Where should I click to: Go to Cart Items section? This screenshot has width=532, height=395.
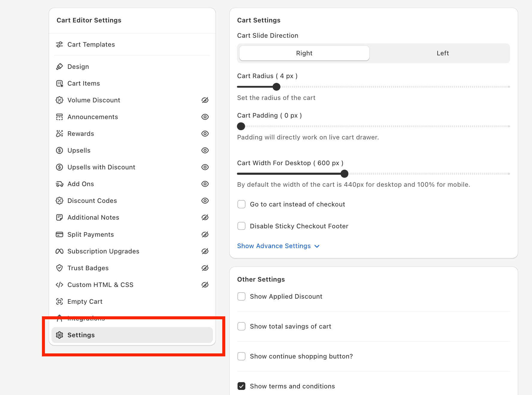132,83
